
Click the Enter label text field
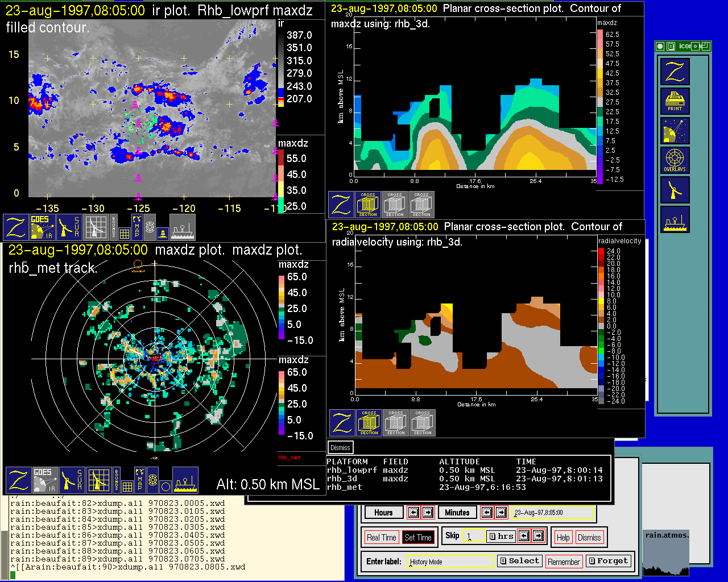pyautogui.click(x=451, y=562)
